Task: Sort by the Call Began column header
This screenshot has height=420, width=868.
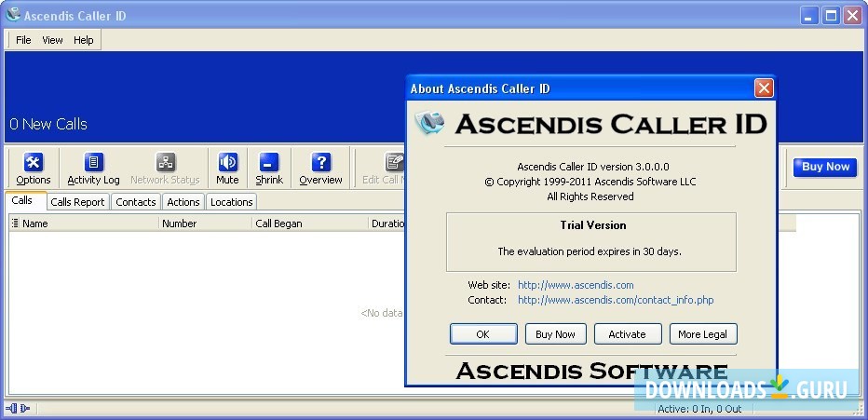Action: 310,224
